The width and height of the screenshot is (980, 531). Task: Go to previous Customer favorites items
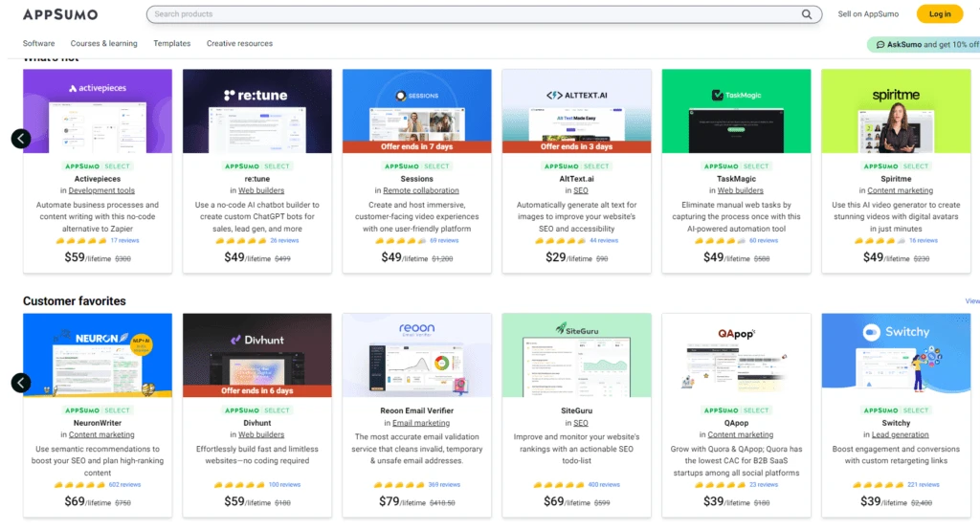click(x=21, y=383)
